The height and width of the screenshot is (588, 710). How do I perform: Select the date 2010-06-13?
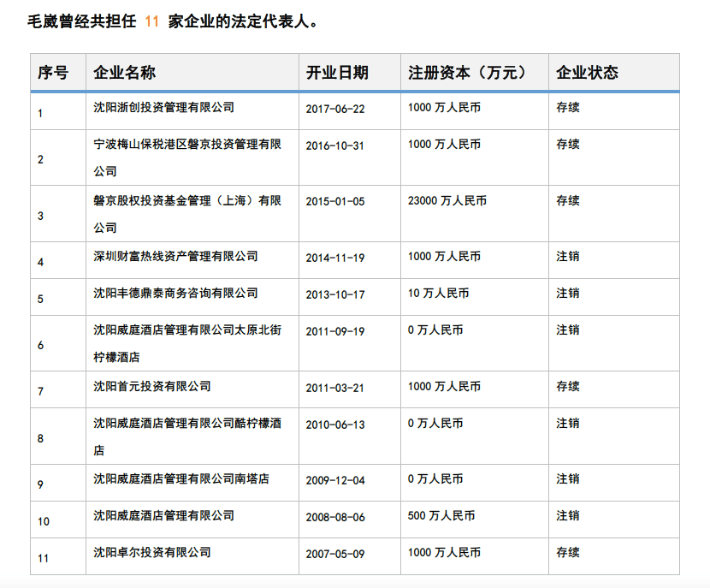pos(335,425)
